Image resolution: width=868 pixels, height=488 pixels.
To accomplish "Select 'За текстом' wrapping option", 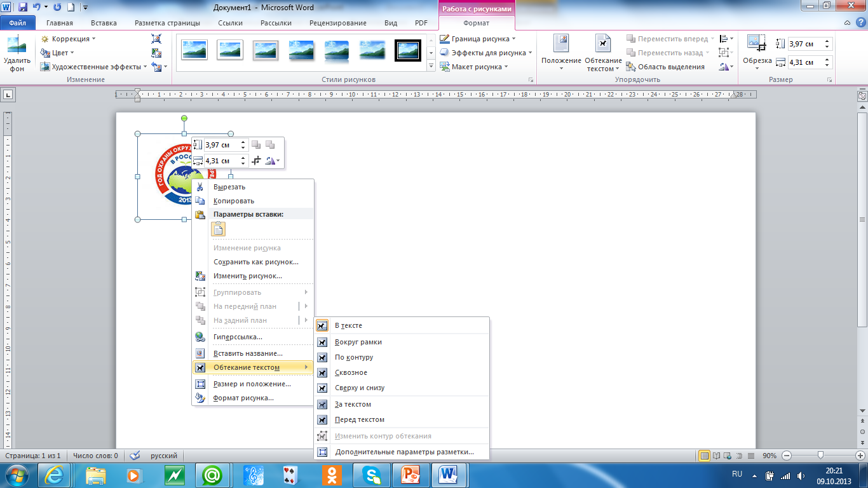I will click(353, 404).
